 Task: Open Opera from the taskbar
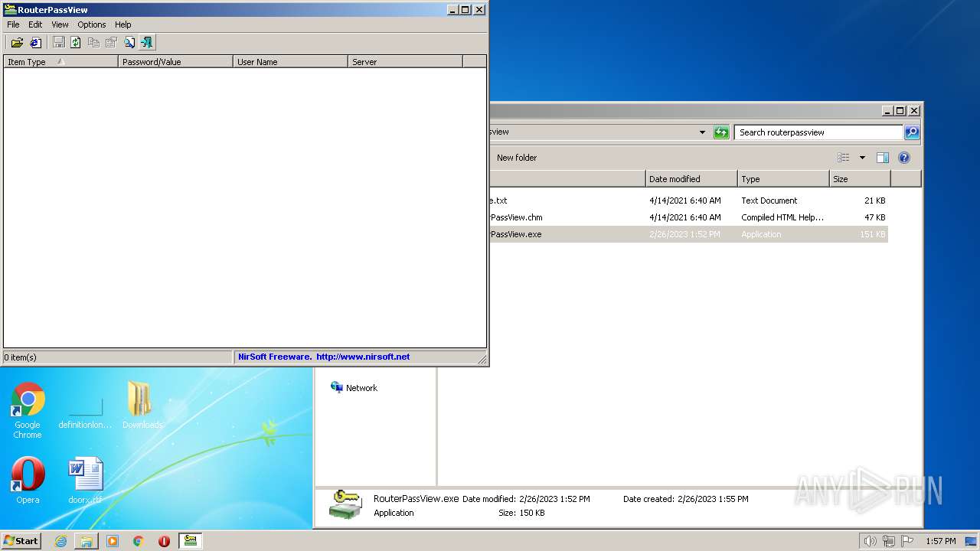pos(164,541)
